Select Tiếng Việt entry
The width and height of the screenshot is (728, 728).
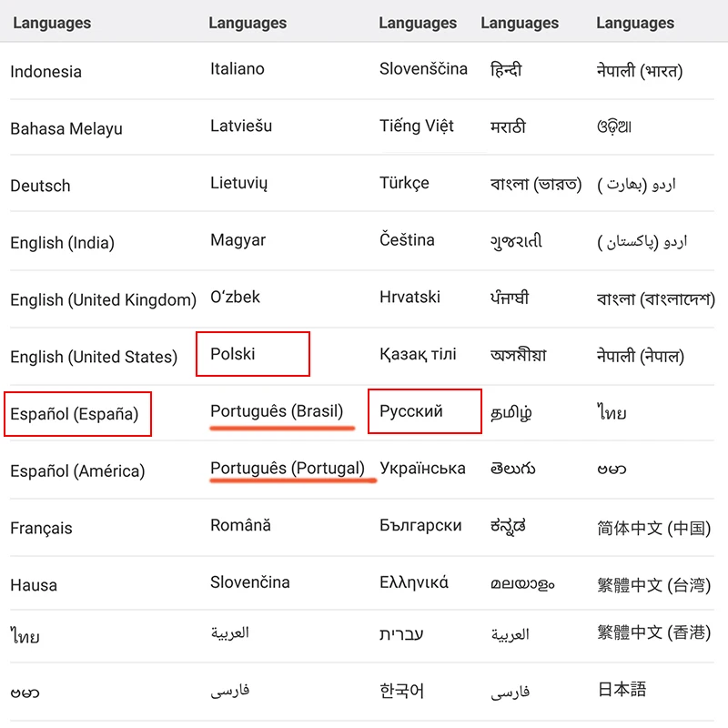coord(417,126)
